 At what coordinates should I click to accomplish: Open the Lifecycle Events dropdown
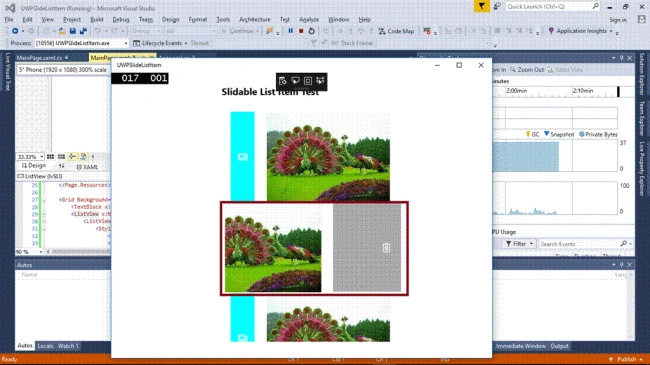click(186, 43)
